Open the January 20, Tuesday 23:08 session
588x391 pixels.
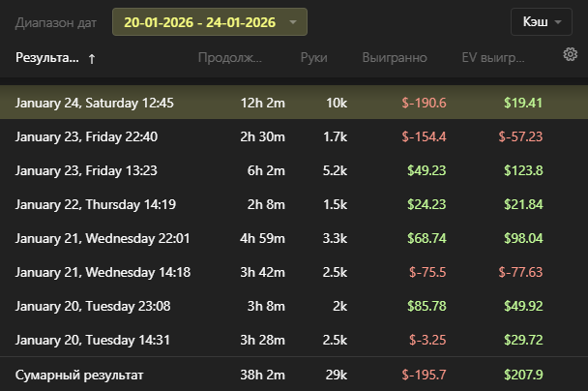coord(92,306)
